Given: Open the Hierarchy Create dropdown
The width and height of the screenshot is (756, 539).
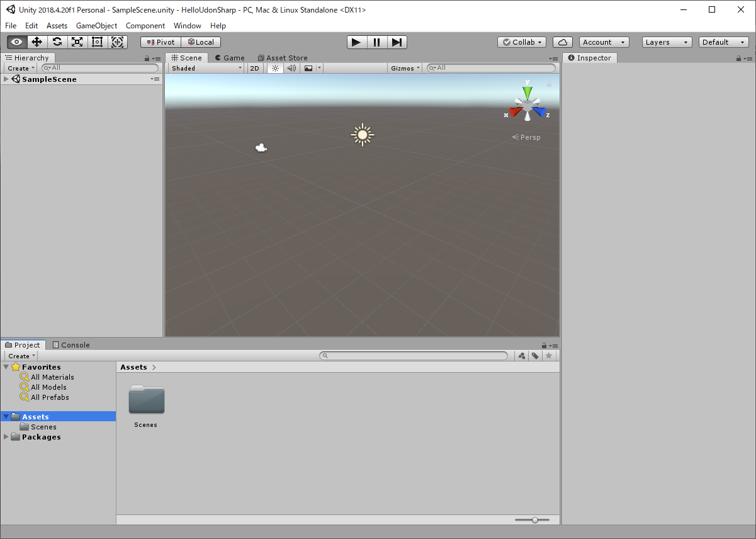Looking at the screenshot, I should tap(21, 68).
